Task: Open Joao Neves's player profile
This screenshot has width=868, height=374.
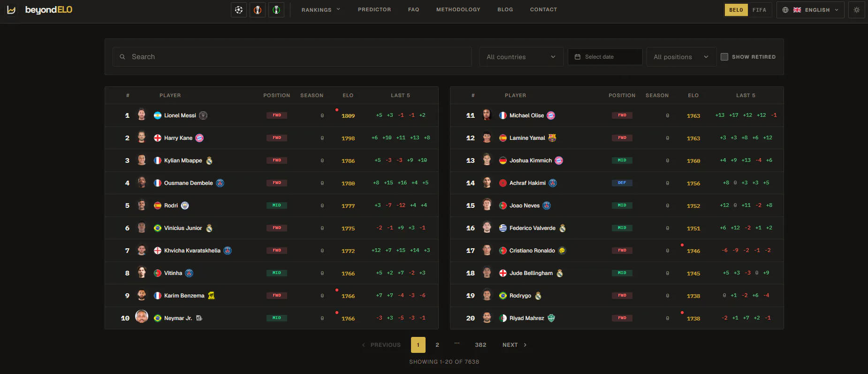Action: [525, 206]
